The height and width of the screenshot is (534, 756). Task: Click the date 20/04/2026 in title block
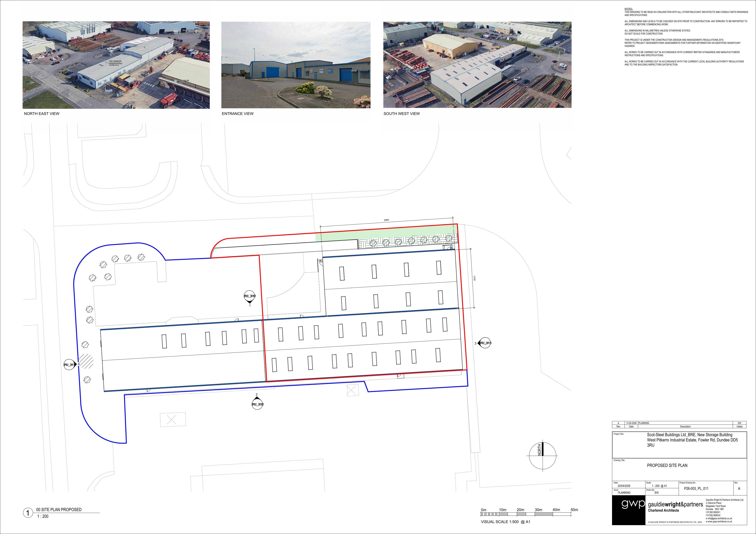[x=624, y=486]
